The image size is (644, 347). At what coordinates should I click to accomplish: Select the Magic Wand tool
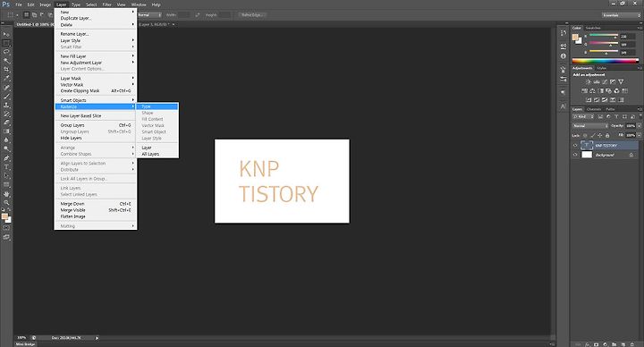pyautogui.click(x=6, y=61)
